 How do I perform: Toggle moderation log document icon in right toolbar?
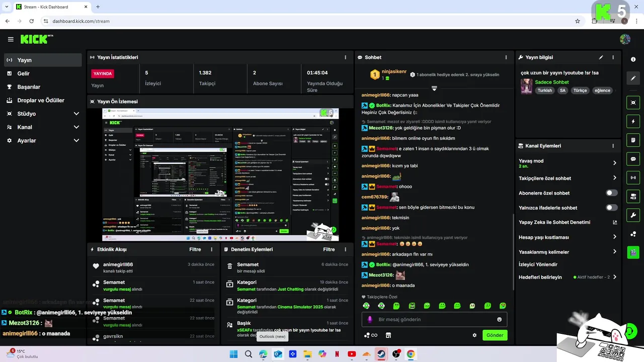(633, 140)
